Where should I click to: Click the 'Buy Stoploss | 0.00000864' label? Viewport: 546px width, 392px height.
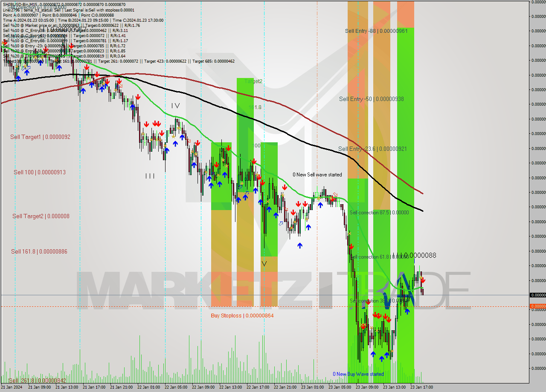click(242, 316)
